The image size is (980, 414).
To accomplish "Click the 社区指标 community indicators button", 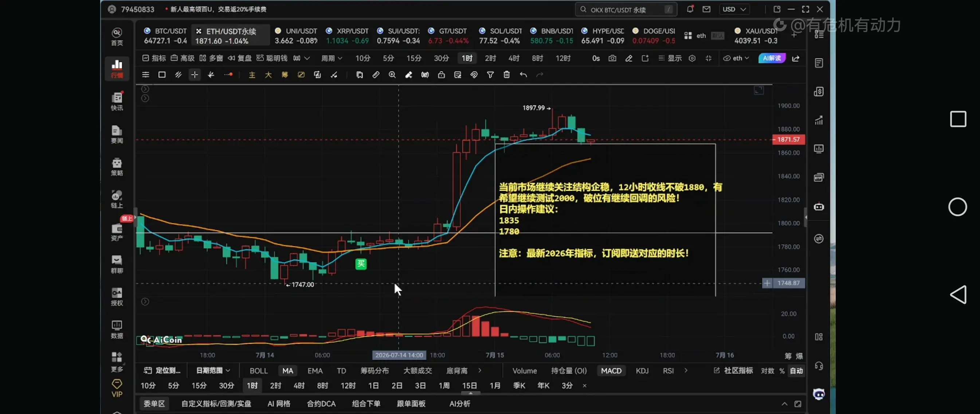I will pos(733,371).
